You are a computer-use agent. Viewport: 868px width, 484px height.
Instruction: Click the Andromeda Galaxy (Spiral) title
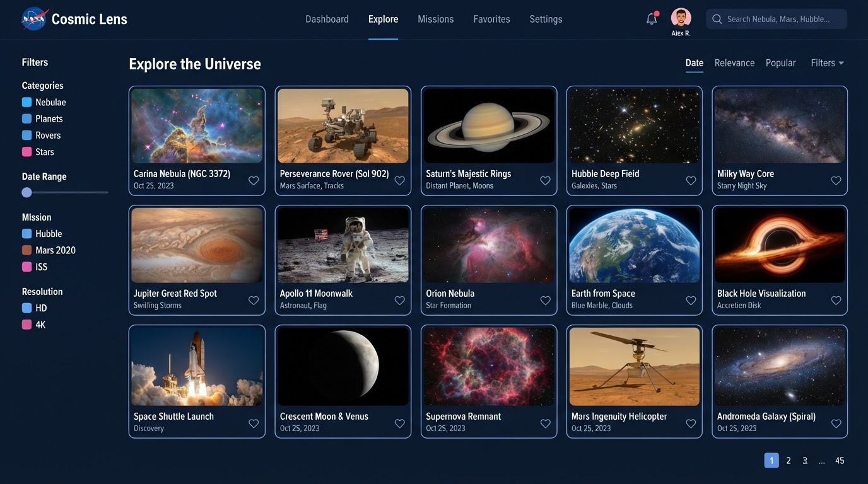click(x=766, y=417)
